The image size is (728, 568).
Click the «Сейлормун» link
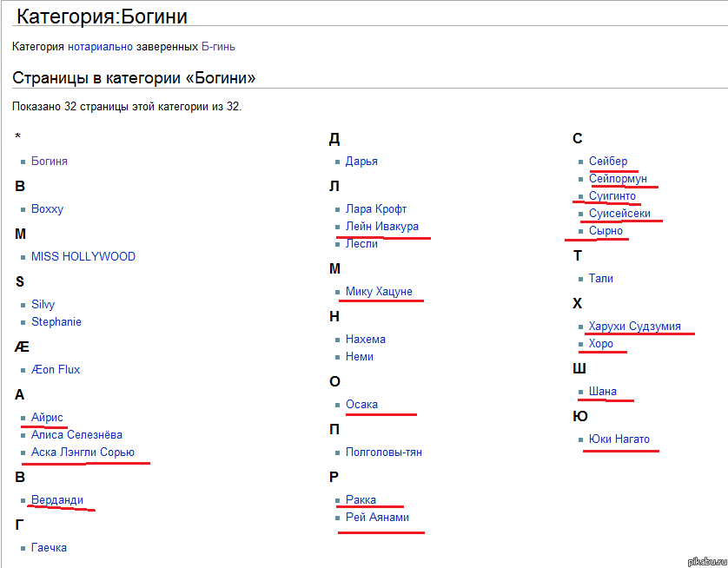(x=618, y=178)
